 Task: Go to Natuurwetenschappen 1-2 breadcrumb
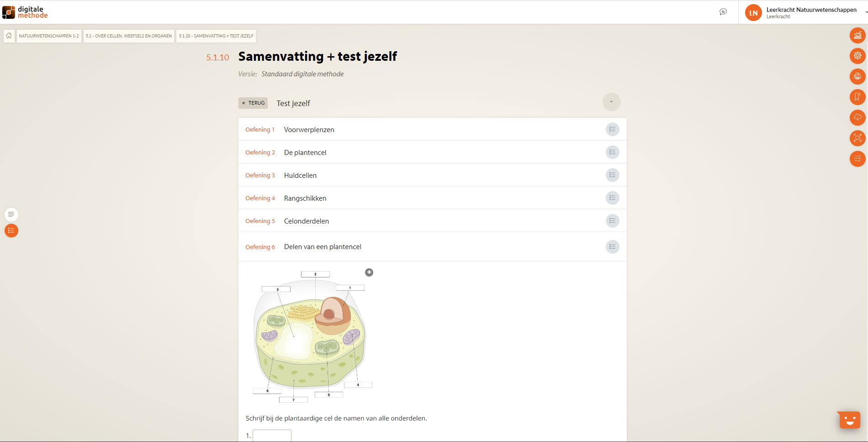pos(49,36)
